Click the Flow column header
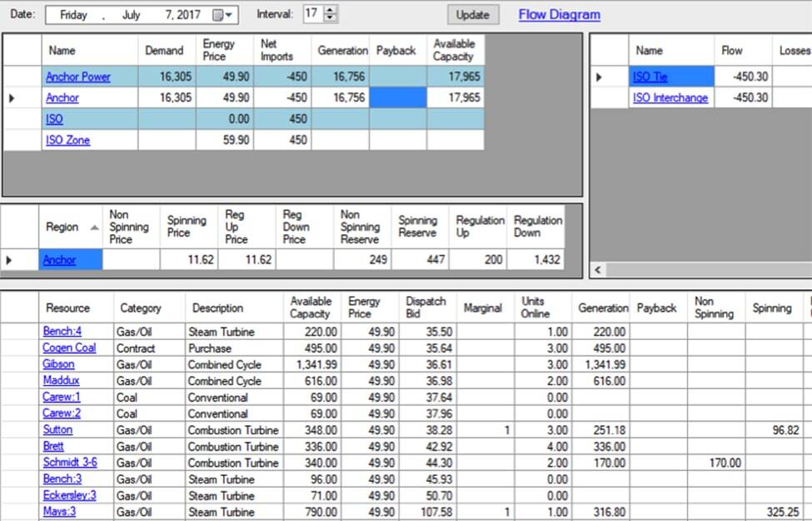The image size is (812, 521). pos(743,50)
